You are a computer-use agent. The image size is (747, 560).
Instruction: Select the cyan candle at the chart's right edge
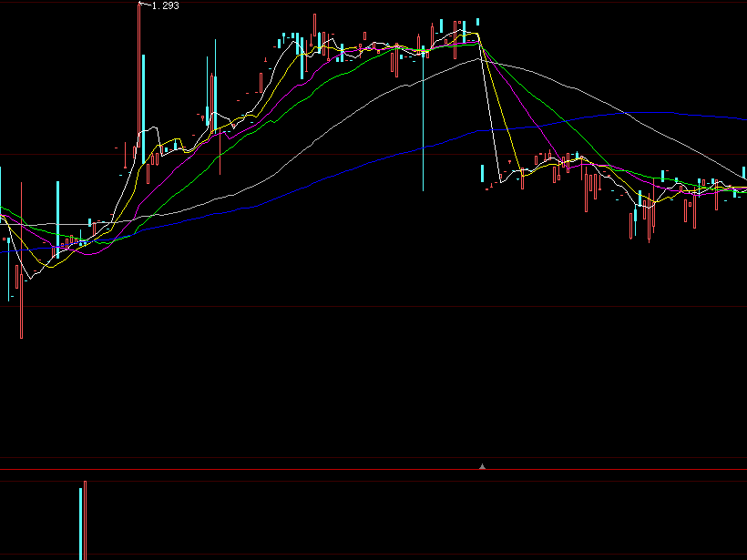(744, 175)
